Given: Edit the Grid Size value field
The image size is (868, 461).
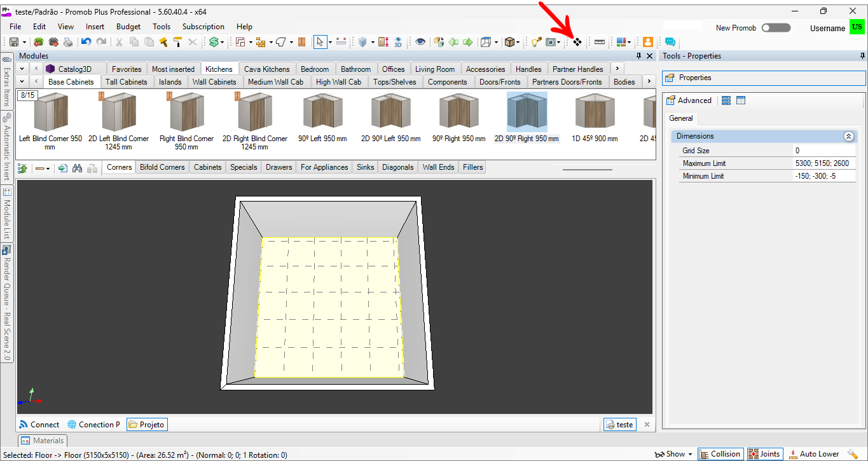Looking at the screenshot, I should [824, 151].
